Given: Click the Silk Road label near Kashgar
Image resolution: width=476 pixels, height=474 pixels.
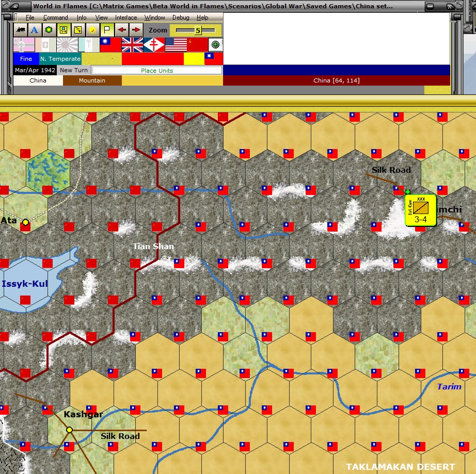Looking at the screenshot, I should 120,436.
